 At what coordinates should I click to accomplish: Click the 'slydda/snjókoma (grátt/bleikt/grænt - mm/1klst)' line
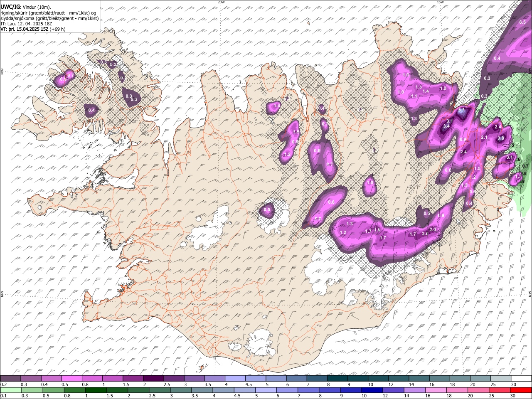pos(49,19)
